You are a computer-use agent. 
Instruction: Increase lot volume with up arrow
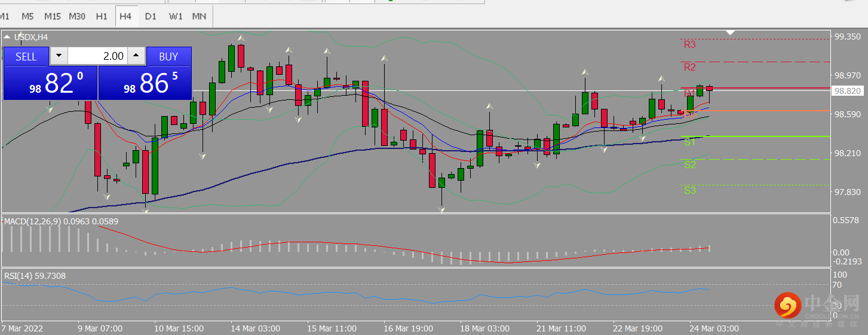coord(137,56)
